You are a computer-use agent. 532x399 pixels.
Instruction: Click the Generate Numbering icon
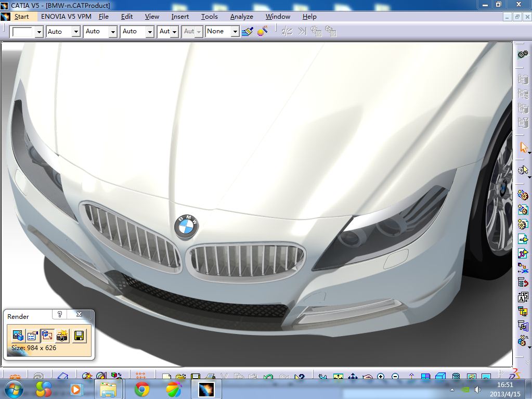523,297
